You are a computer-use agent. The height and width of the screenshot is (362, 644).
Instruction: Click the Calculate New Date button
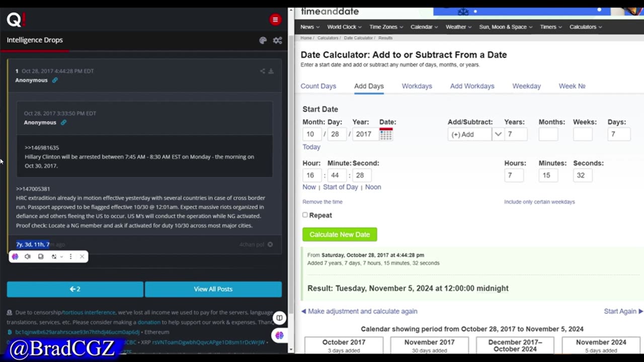point(340,234)
